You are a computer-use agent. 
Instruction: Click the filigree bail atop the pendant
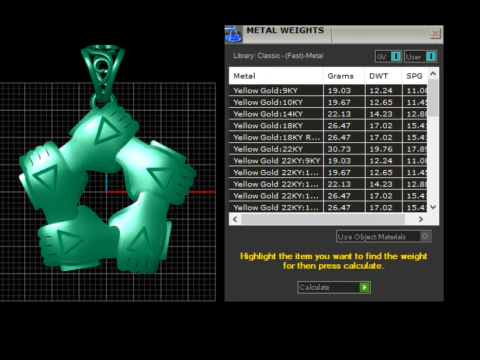103,72
